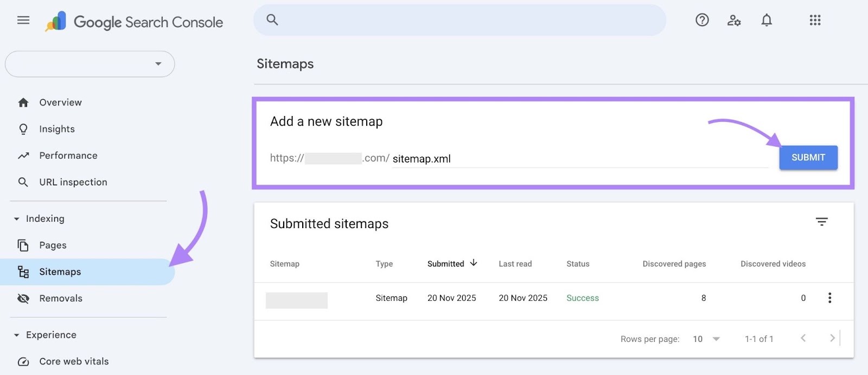This screenshot has height=375, width=868.
Task: Click the Performance trend icon
Action: click(23, 156)
